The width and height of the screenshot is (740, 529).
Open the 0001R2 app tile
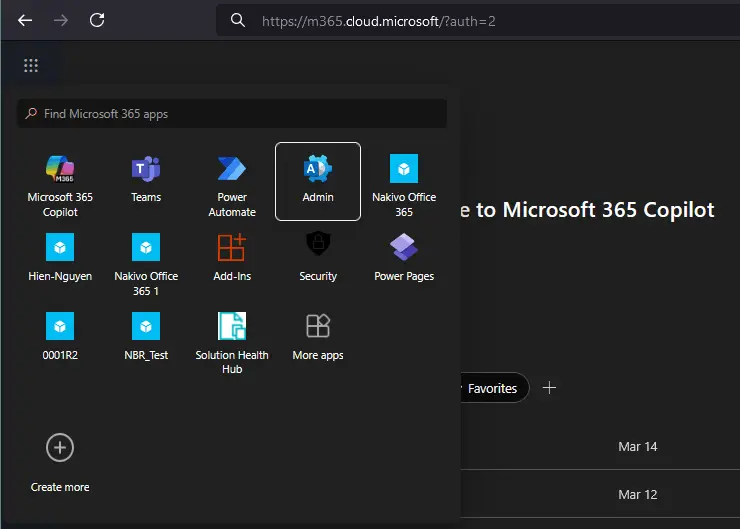[x=60, y=337]
